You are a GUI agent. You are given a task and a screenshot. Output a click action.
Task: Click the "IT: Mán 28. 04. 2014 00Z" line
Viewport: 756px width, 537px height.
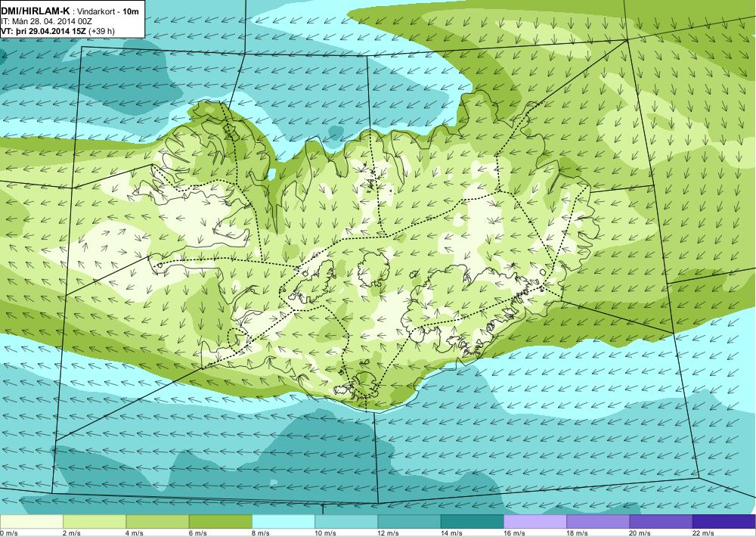tap(47, 21)
